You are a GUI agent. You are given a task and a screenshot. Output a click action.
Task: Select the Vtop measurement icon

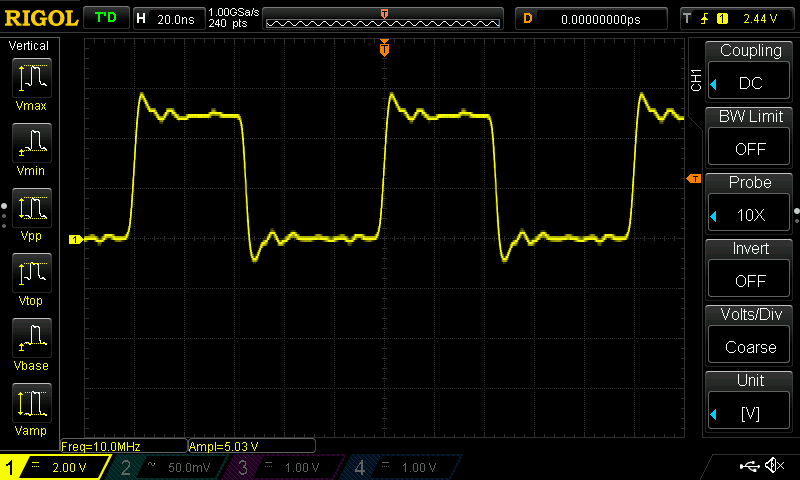(32, 272)
